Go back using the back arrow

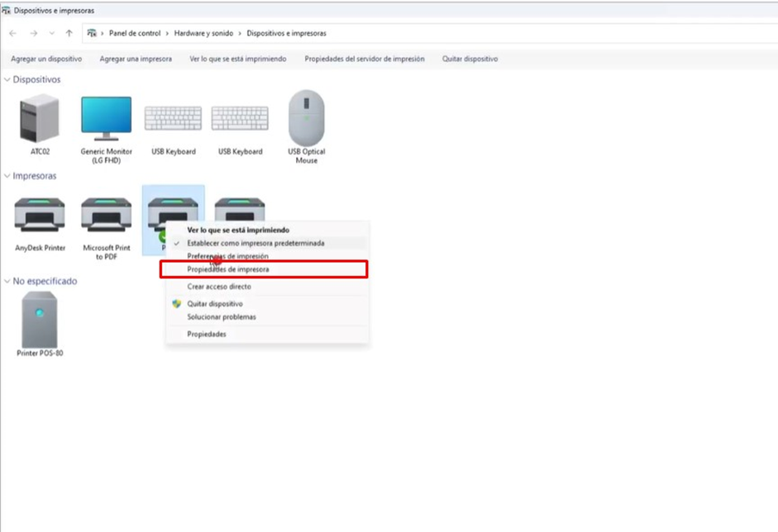[x=12, y=33]
